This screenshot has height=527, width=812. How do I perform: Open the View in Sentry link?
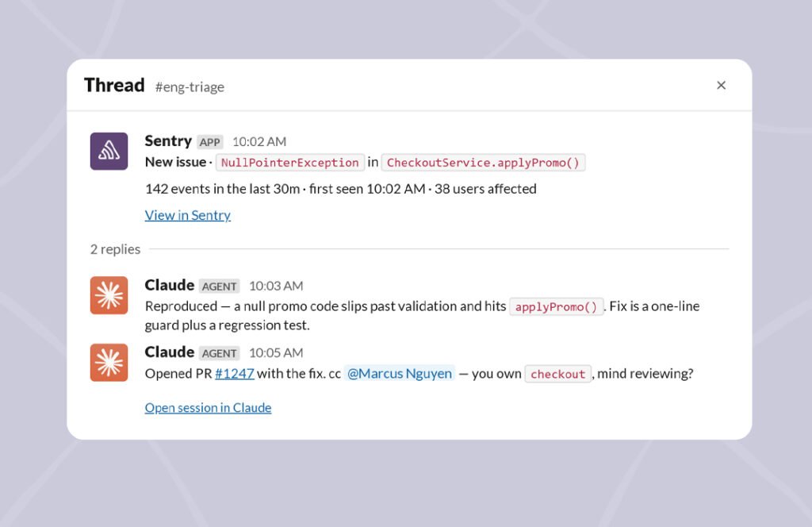click(x=187, y=215)
